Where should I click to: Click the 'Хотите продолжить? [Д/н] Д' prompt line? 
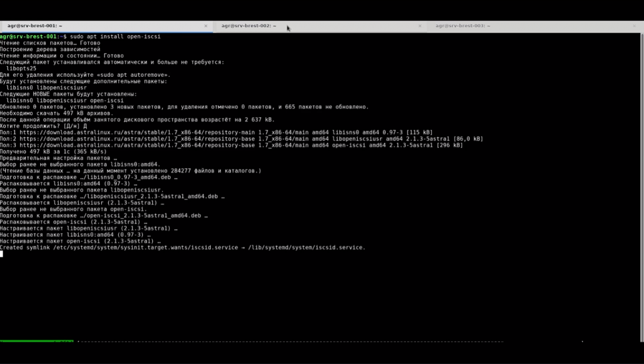coord(43,126)
